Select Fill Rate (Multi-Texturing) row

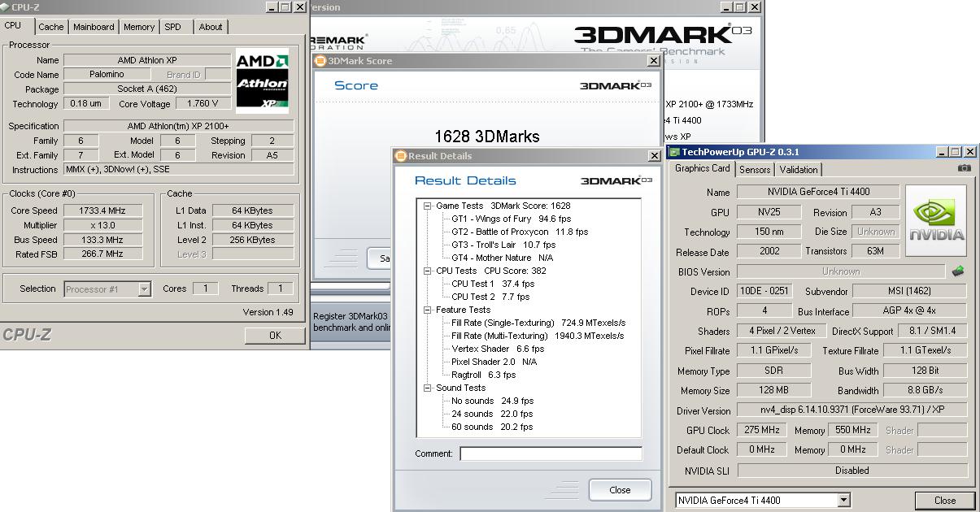[538, 336]
